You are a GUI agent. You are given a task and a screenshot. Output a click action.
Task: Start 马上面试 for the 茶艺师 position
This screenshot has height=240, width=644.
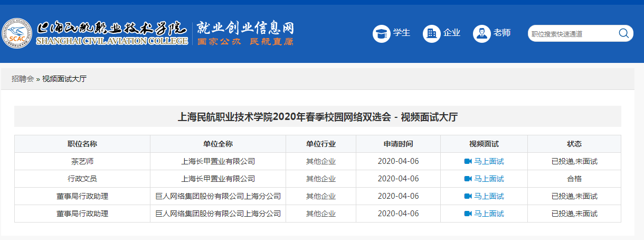(489, 161)
